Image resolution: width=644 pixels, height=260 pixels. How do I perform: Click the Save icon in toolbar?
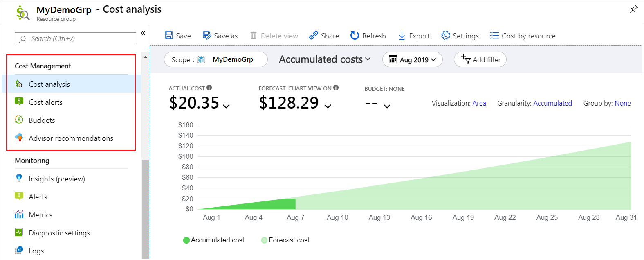169,36
